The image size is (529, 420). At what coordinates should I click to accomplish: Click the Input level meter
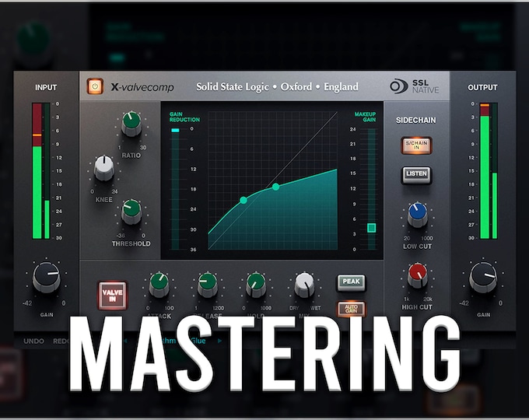tap(40, 170)
